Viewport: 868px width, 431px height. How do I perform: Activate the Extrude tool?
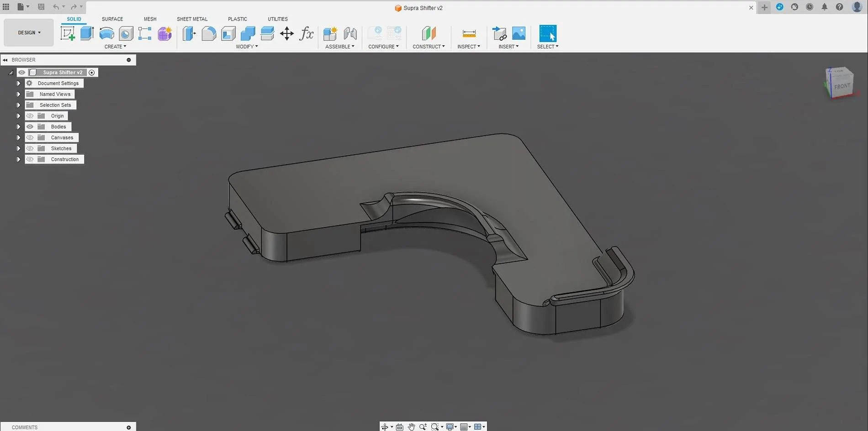click(87, 33)
